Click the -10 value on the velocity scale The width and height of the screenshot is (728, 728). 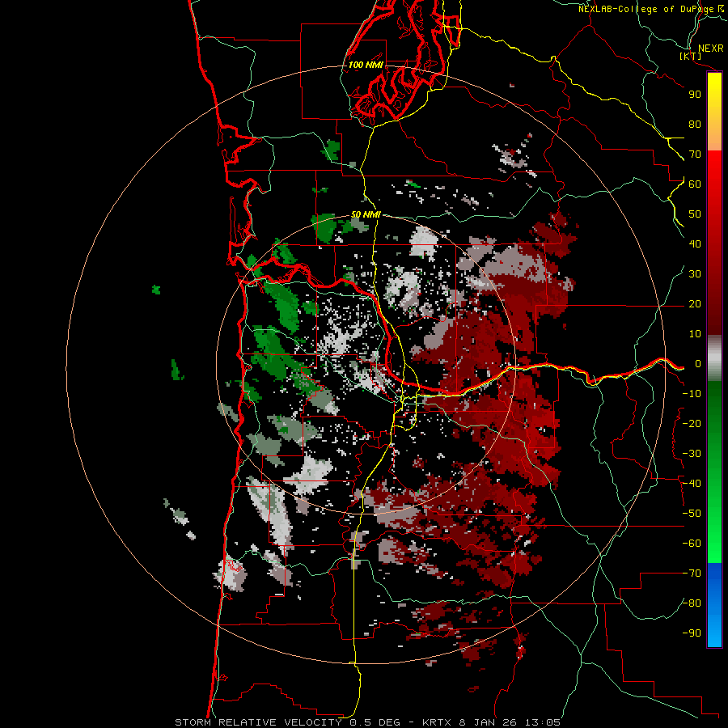coord(692,394)
